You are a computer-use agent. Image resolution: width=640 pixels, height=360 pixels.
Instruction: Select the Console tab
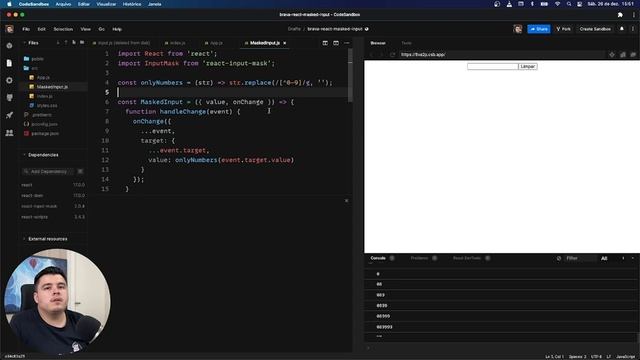pyautogui.click(x=378, y=258)
